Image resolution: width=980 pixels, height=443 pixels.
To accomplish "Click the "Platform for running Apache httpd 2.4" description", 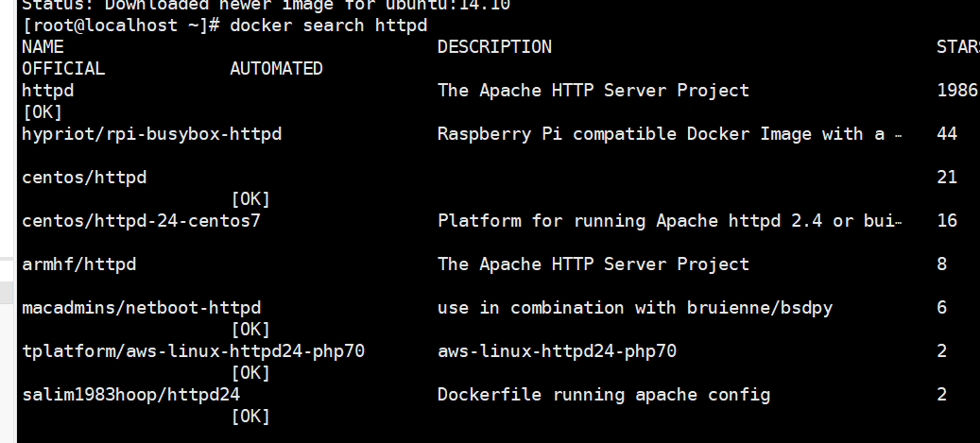I will (x=669, y=221).
